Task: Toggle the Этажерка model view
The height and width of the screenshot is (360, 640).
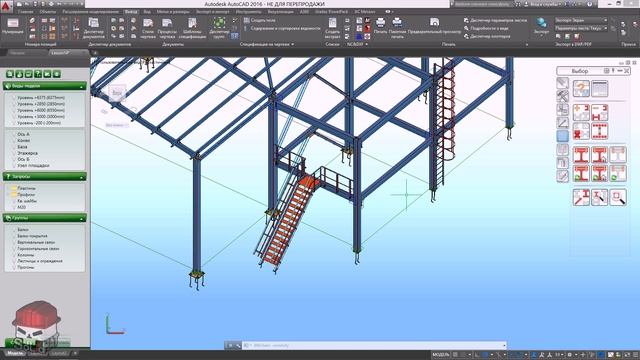Action: pyautogui.click(x=27, y=153)
